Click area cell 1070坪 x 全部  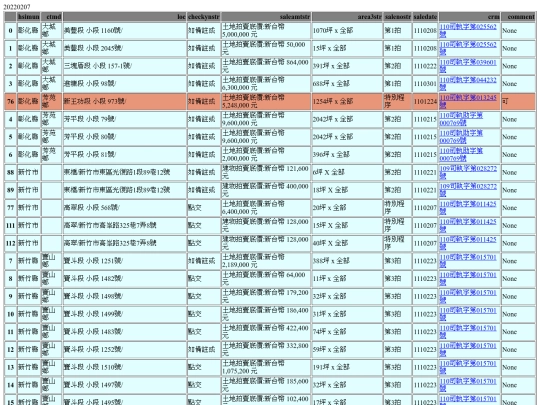tap(347, 30)
